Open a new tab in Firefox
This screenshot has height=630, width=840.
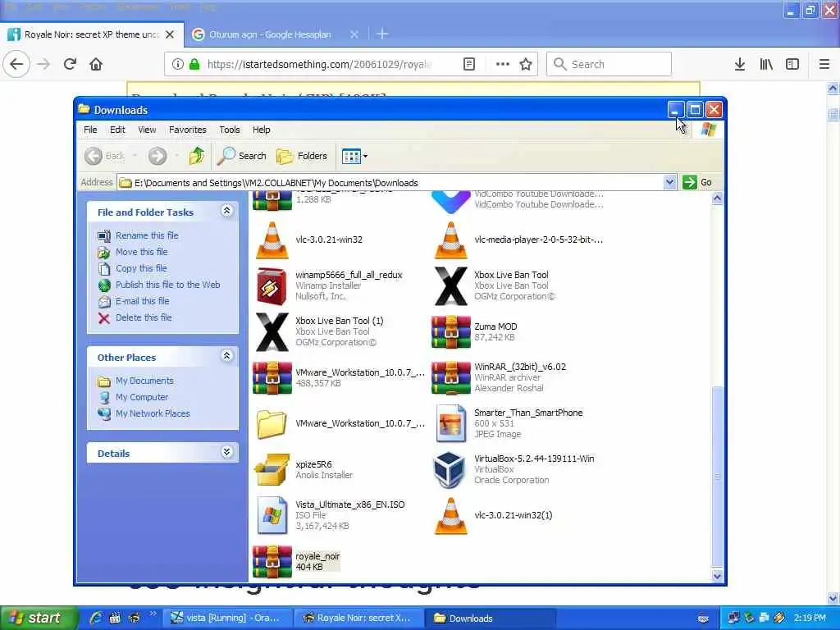[382, 34]
